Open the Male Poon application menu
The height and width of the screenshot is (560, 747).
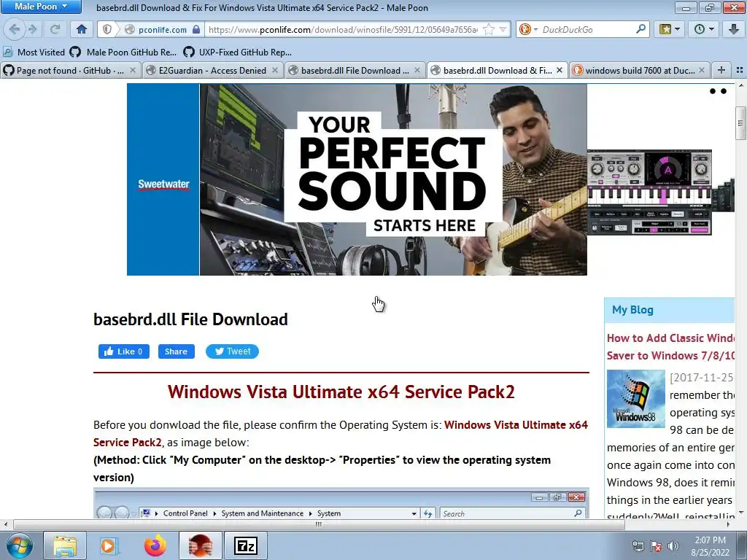pos(41,7)
